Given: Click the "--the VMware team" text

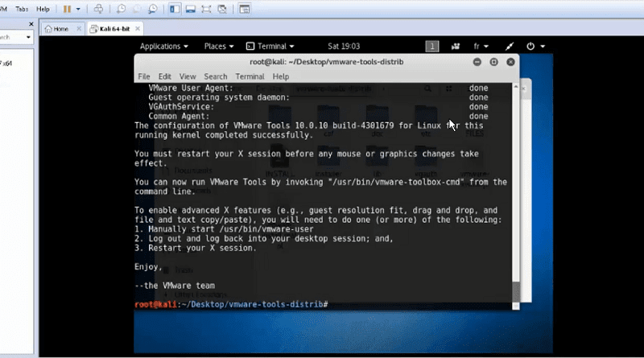Looking at the screenshot, I should [x=175, y=286].
